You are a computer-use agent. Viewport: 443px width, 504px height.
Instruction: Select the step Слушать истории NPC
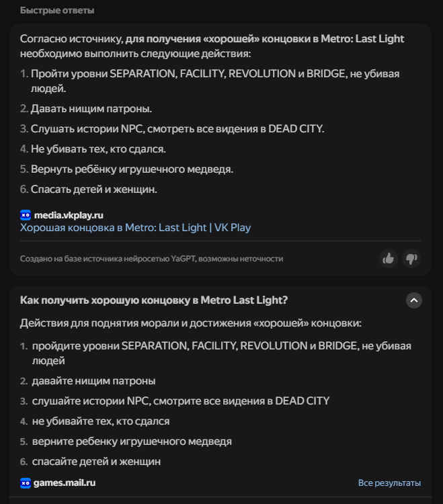coord(177,128)
